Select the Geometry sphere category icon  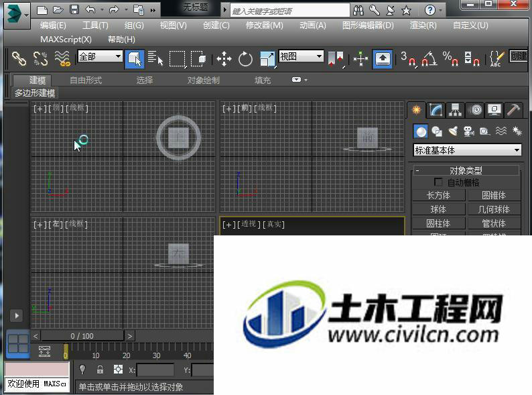pyautogui.click(x=421, y=131)
